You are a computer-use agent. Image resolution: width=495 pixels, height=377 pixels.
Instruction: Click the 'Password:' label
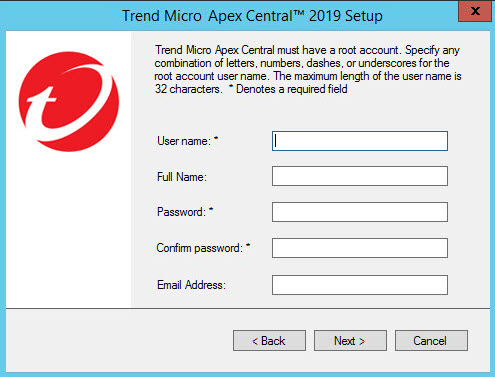[x=185, y=212]
